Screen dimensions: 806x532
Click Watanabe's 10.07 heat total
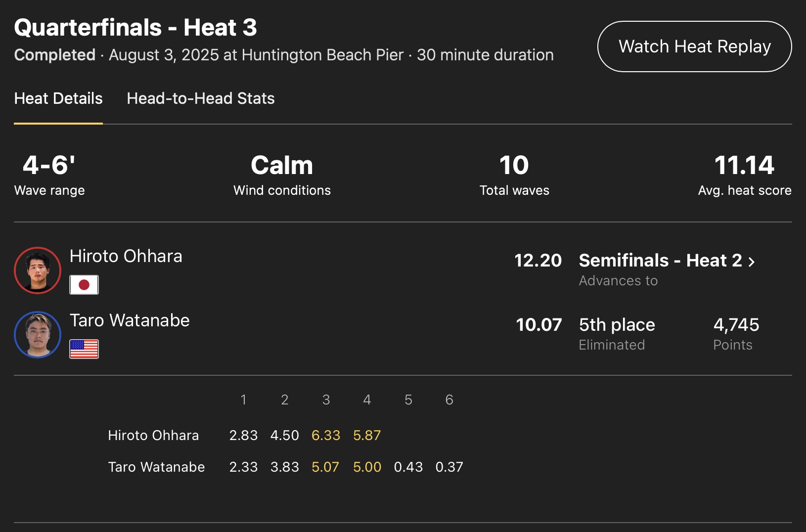(538, 325)
